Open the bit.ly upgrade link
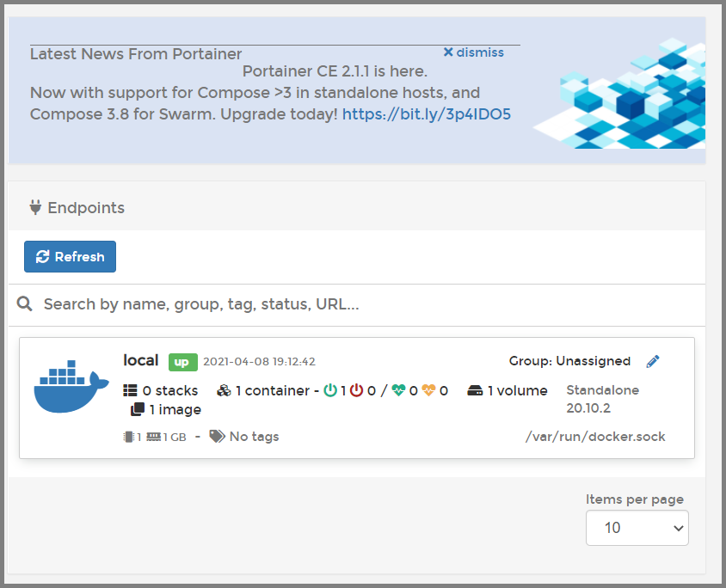726x588 pixels. click(x=427, y=113)
